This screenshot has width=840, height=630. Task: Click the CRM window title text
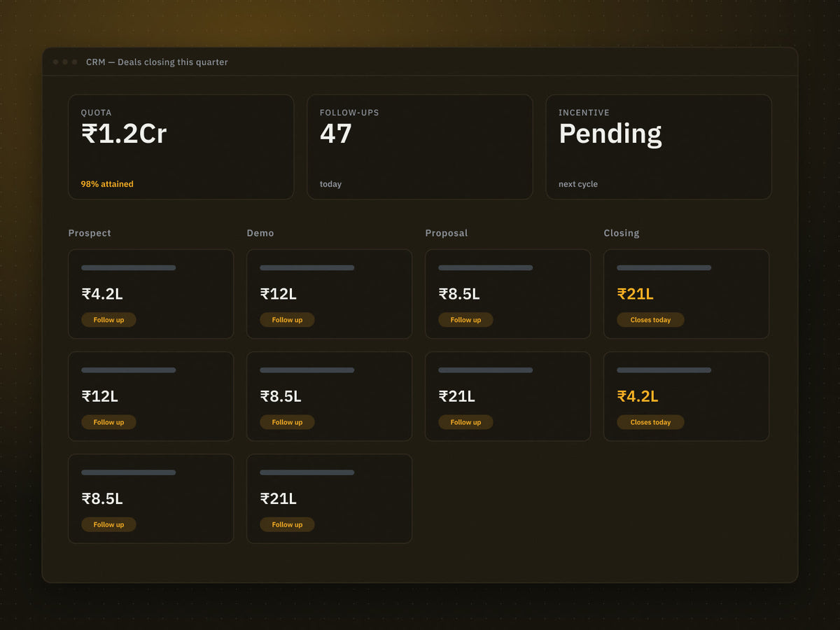click(157, 62)
